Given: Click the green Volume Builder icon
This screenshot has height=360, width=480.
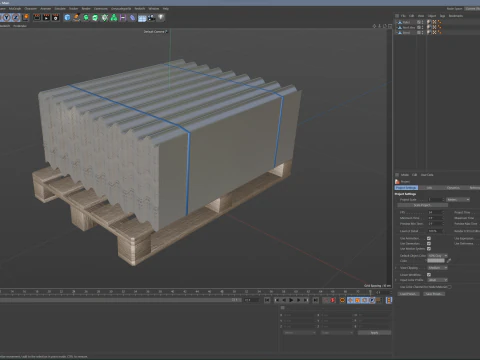Looking at the screenshot, I should 114,17.
